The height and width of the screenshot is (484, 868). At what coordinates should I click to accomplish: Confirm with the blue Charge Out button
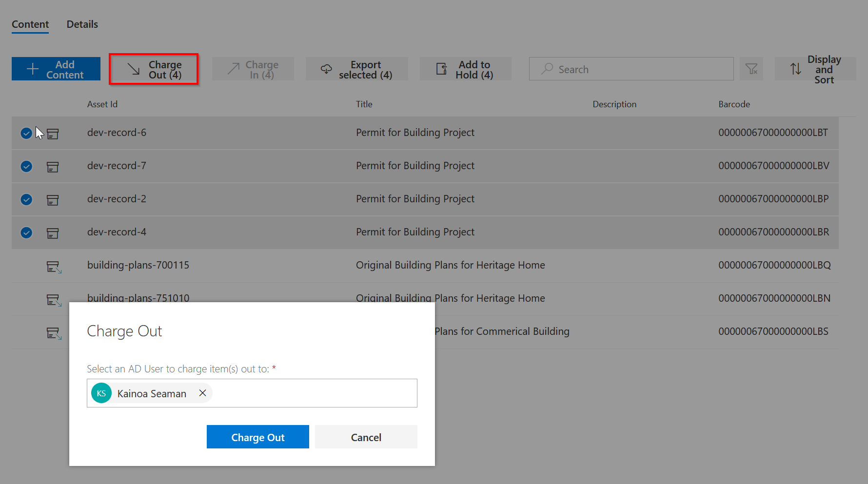257,437
